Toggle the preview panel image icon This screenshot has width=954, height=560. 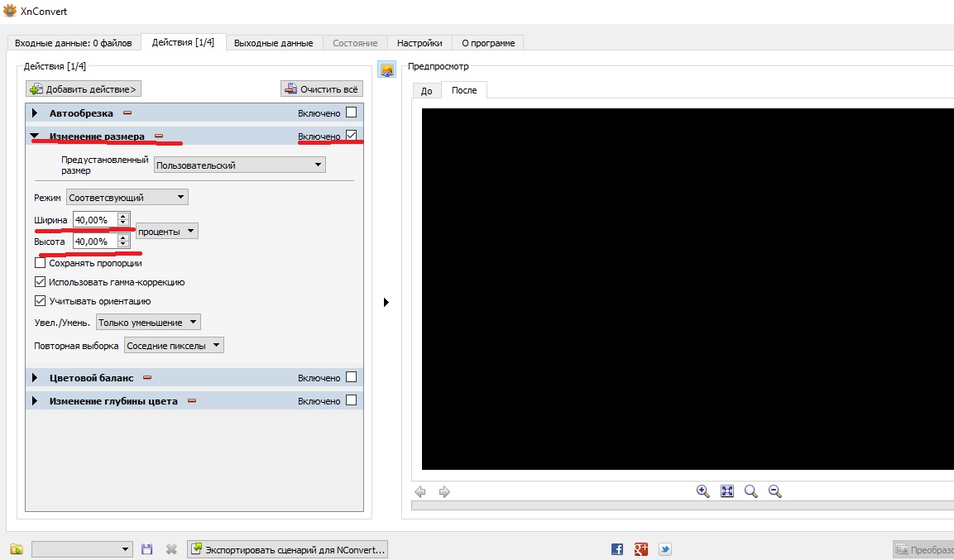pyautogui.click(x=387, y=69)
